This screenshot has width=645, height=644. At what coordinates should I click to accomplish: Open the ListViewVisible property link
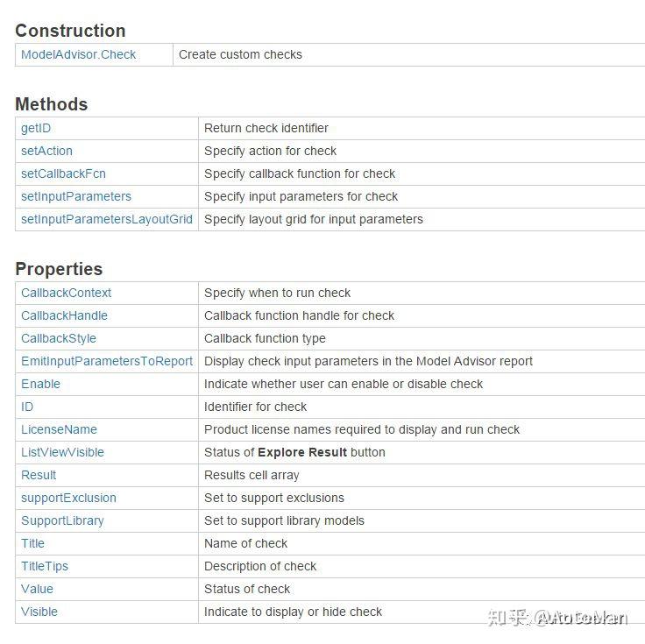click(62, 452)
